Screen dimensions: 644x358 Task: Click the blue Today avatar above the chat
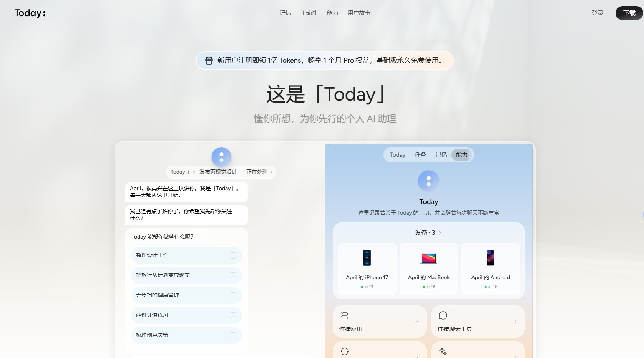pyautogui.click(x=221, y=157)
